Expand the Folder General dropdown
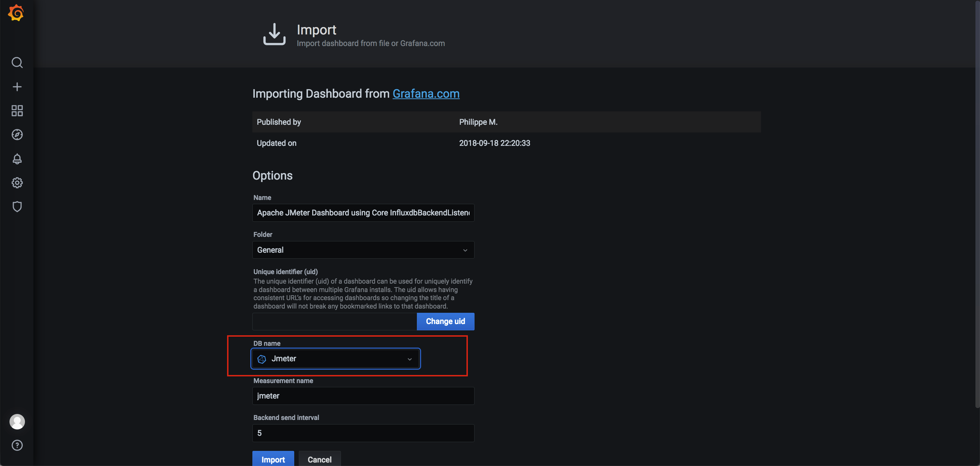 coord(357,250)
